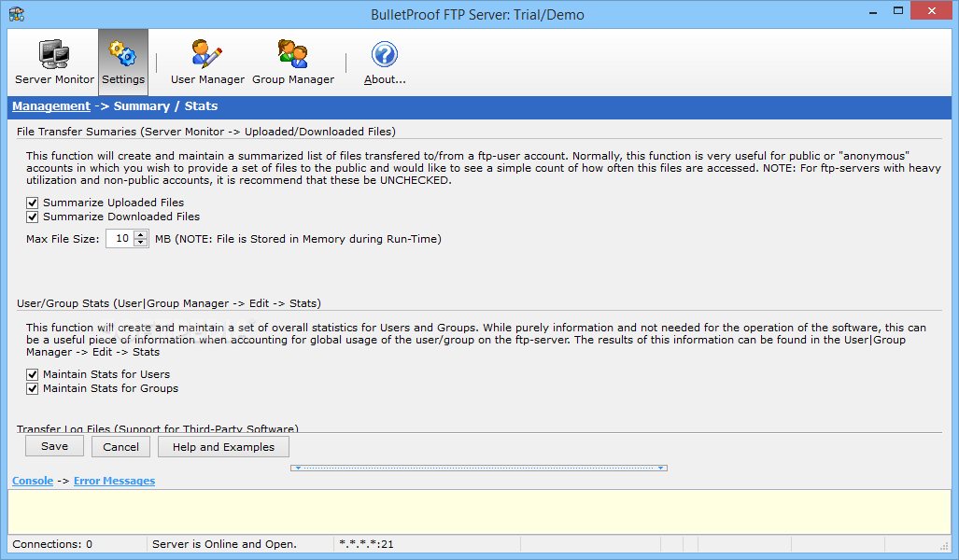Maximize the BulletProof FTP Server window
This screenshot has height=560, width=959.
pyautogui.click(x=898, y=11)
